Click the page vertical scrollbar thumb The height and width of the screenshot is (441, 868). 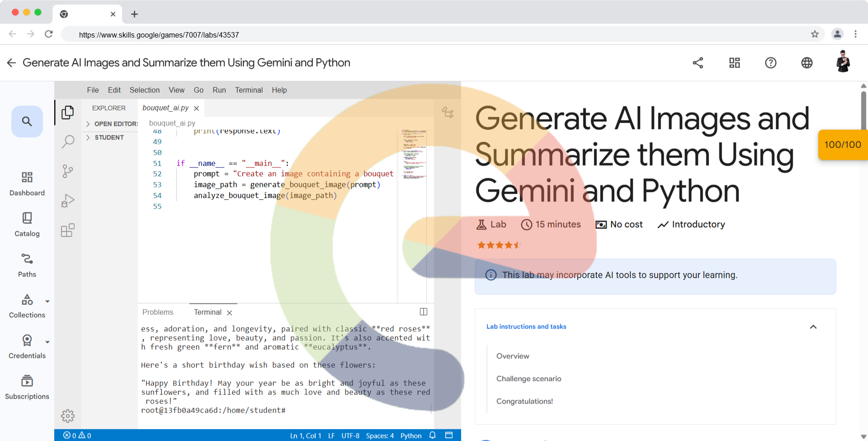[863, 111]
